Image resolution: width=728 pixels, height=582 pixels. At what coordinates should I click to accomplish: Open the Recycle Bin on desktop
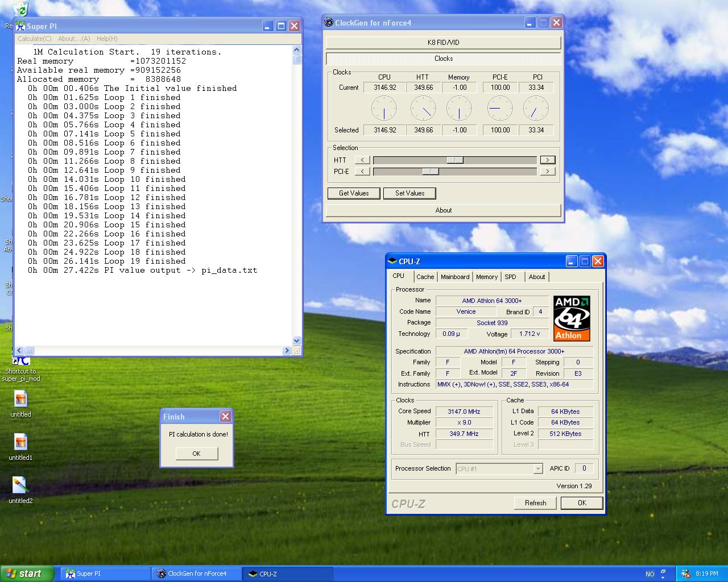tap(19, 9)
